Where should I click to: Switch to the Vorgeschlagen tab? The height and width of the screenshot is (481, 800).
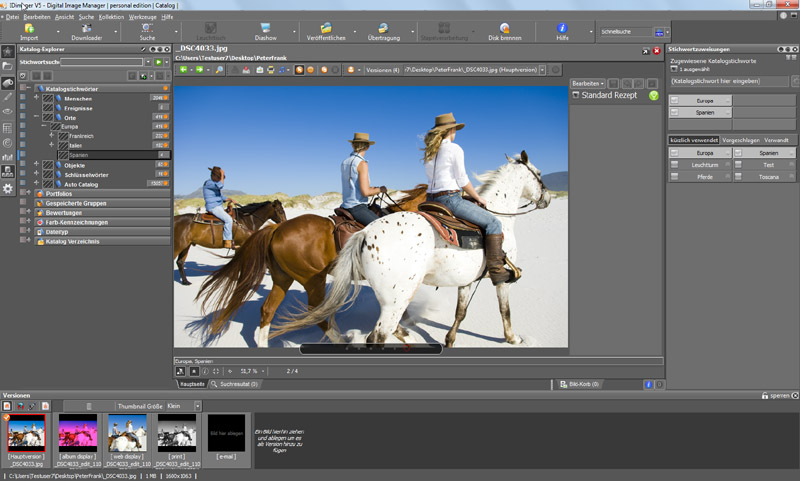click(x=740, y=140)
